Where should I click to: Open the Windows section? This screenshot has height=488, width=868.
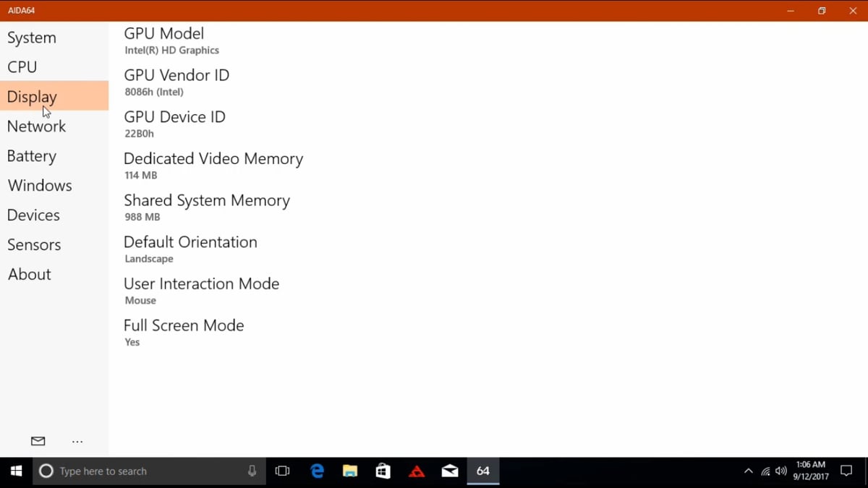(54, 186)
